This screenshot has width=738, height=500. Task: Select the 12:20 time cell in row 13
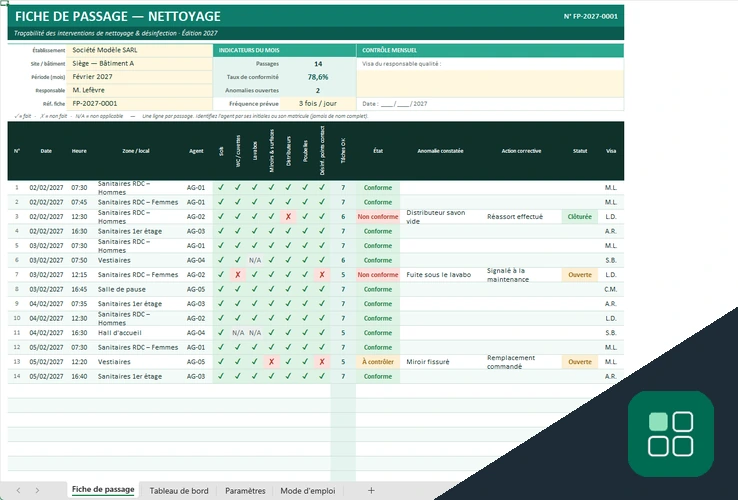(79, 362)
